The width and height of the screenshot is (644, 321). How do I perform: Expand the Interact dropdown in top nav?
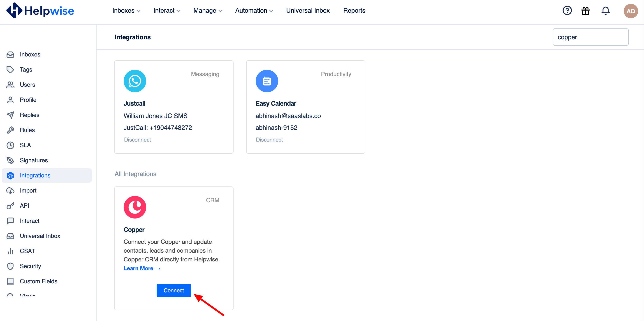167,11
